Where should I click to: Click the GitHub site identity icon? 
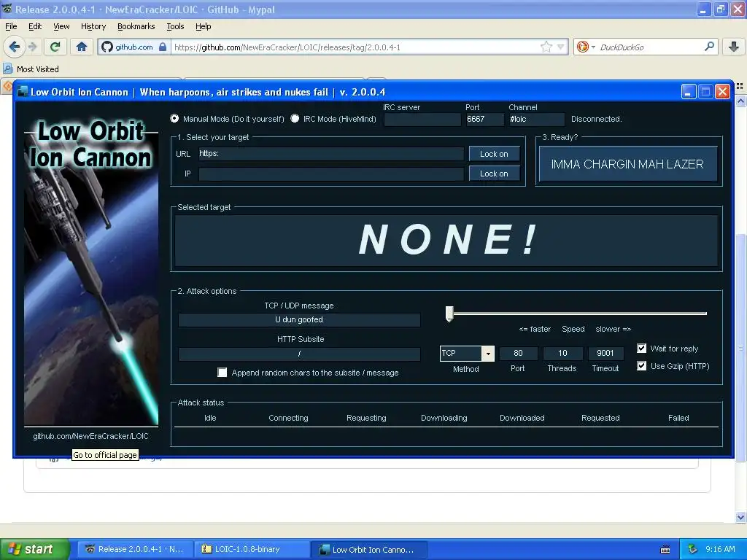click(x=107, y=47)
